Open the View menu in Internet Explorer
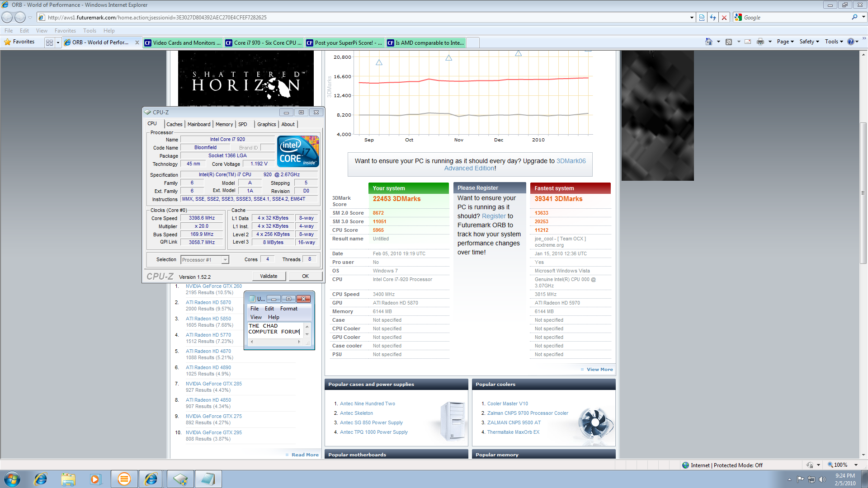The height and width of the screenshot is (488, 868). [x=42, y=31]
